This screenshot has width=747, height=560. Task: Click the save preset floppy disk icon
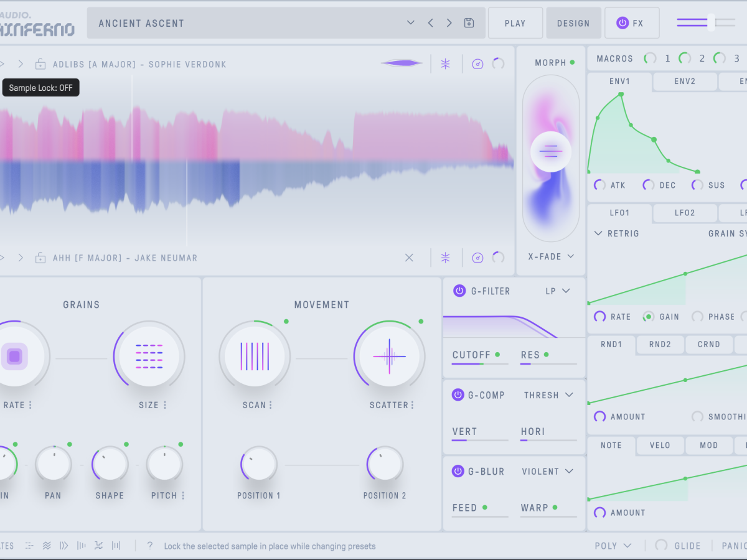point(469,23)
